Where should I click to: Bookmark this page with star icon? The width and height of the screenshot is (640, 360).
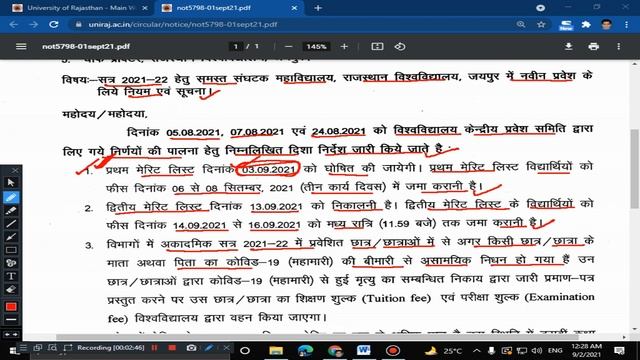tap(541, 24)
